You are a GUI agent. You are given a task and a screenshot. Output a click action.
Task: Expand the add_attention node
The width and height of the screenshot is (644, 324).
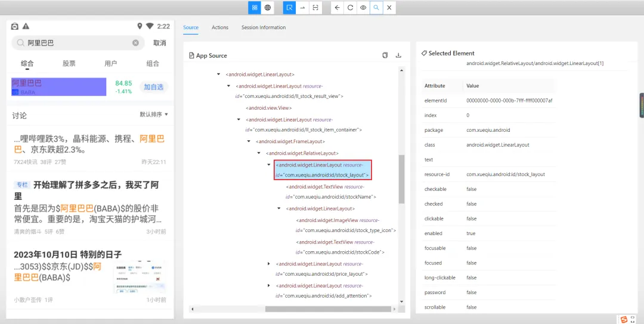pyautogui.click(x=268, y=285)
